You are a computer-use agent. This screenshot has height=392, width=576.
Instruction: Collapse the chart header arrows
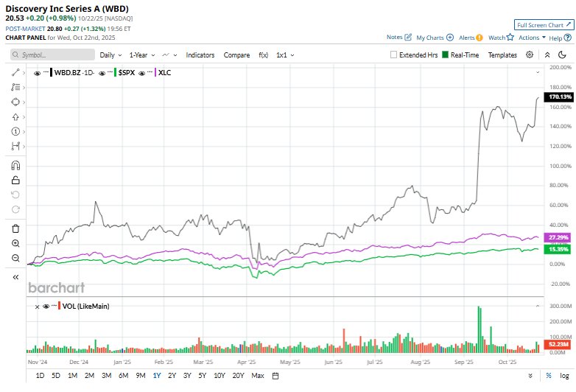pos(547,55)
